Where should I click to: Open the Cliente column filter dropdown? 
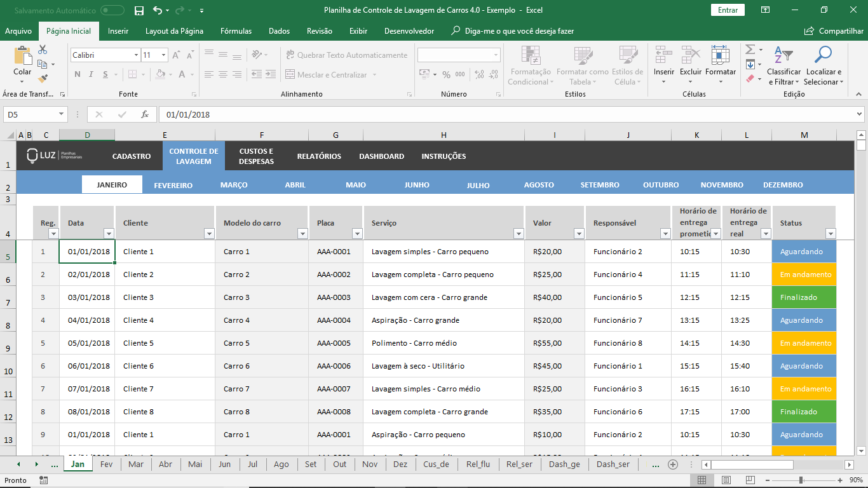pyautogui.click(x=209, y=234)
